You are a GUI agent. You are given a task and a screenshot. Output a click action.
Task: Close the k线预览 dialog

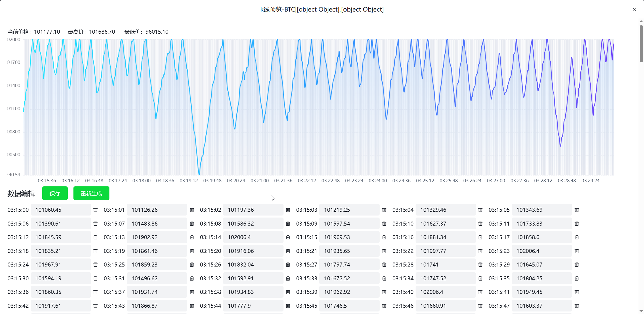click(634, 9)
